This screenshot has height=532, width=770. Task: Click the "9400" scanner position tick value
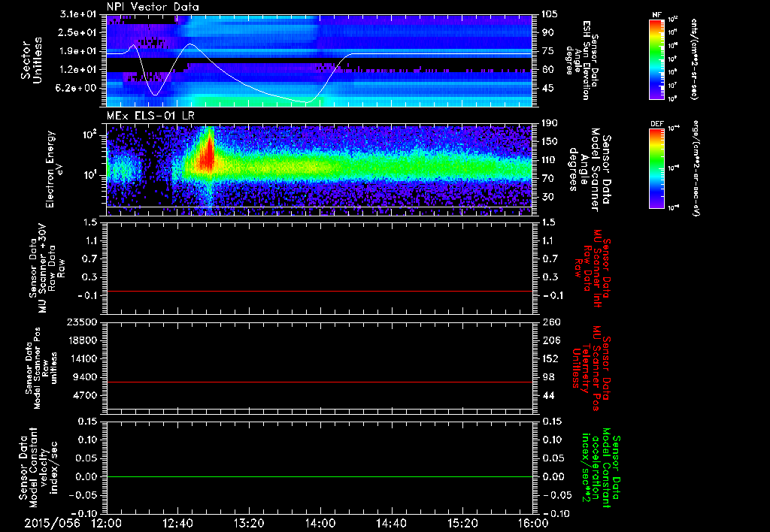pos(84,377)
